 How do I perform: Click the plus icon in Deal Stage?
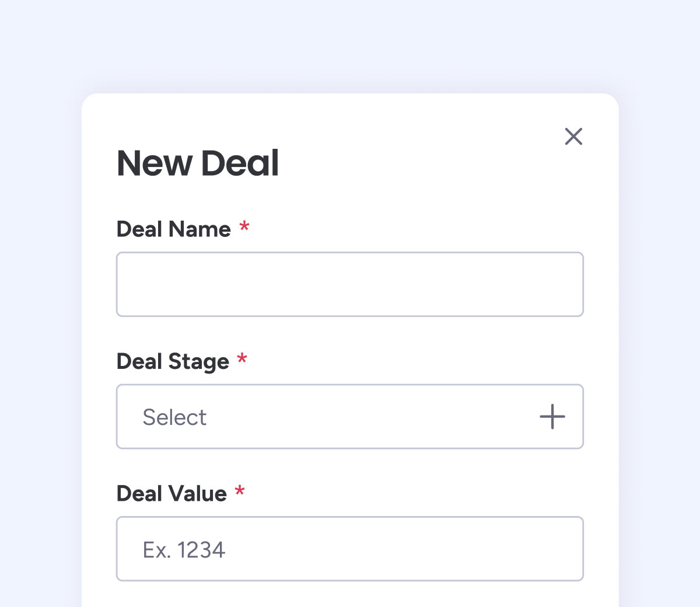coord(552,417)
